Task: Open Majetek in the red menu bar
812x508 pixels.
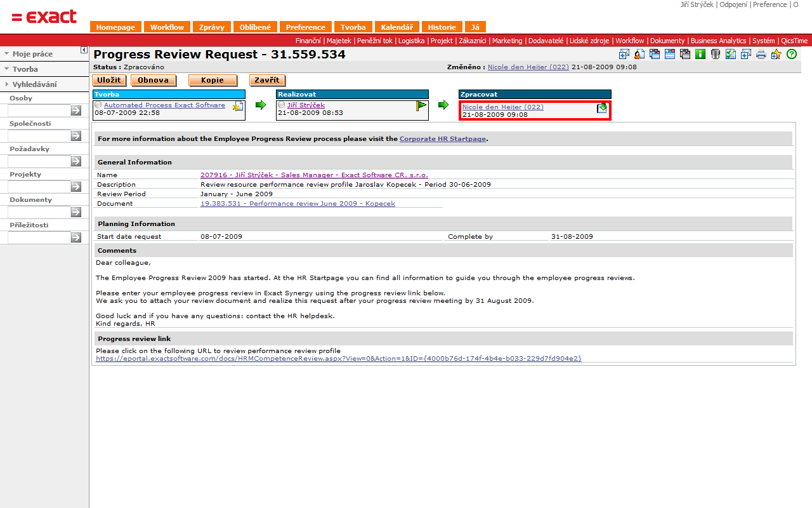Action: coord(339,41)
